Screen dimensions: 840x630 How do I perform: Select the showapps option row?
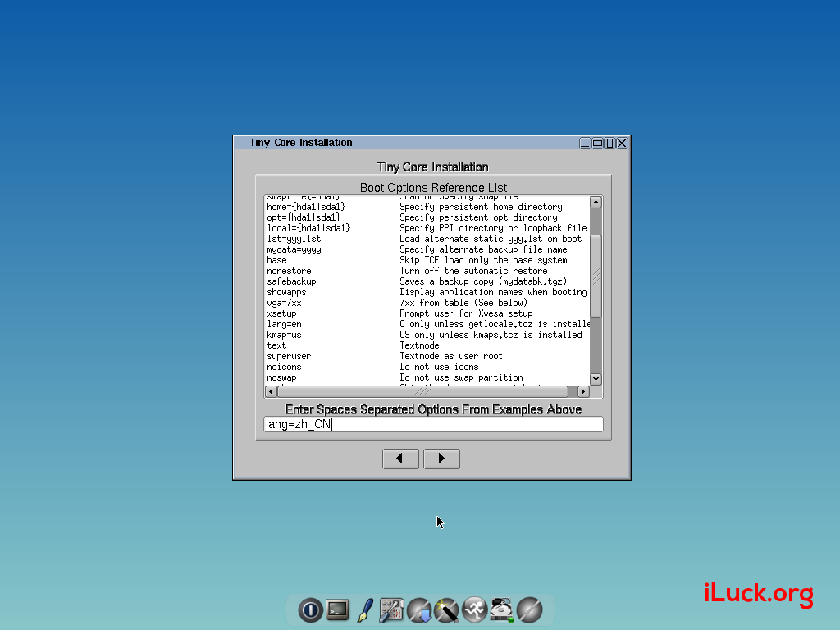coord(427,293)
